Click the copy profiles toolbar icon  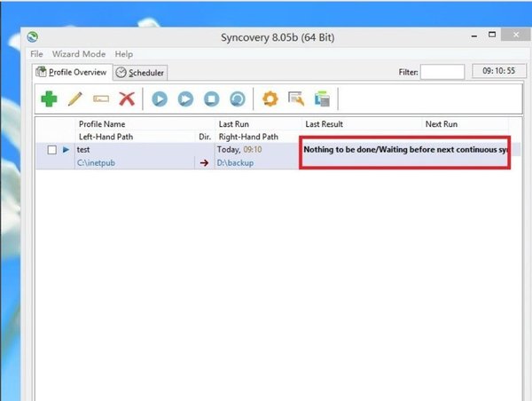click(x=322, y=98)
